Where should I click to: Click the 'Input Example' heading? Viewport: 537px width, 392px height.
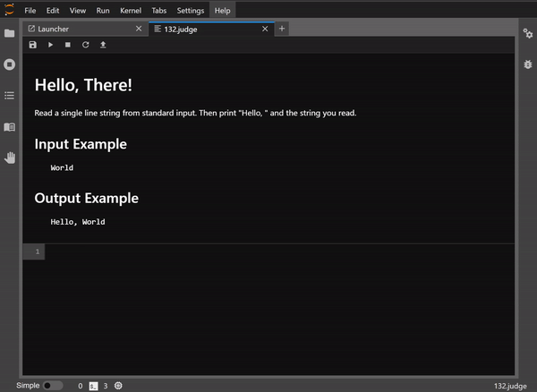[81, 144]
